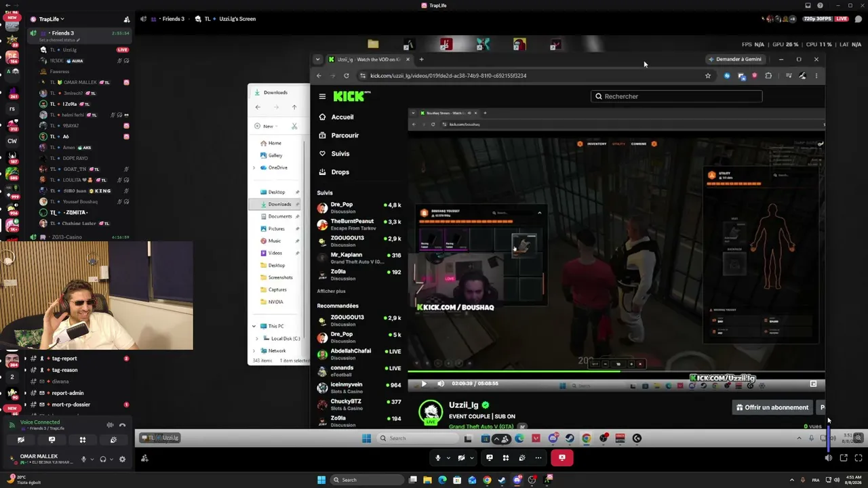Expand the Afficher plus followed list
The height and width of the screenshot is (488, 868).
coord(331,291)
